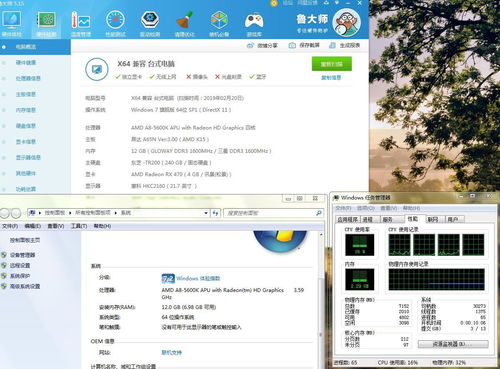Select 内存信息 in the sidebar
Screen dimensions: 500x369
(26, 110)
